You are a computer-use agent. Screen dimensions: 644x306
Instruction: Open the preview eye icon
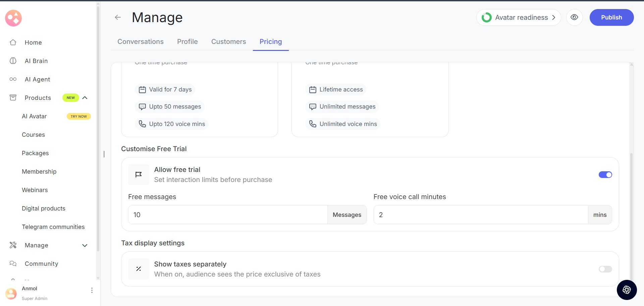coord(574,17)
